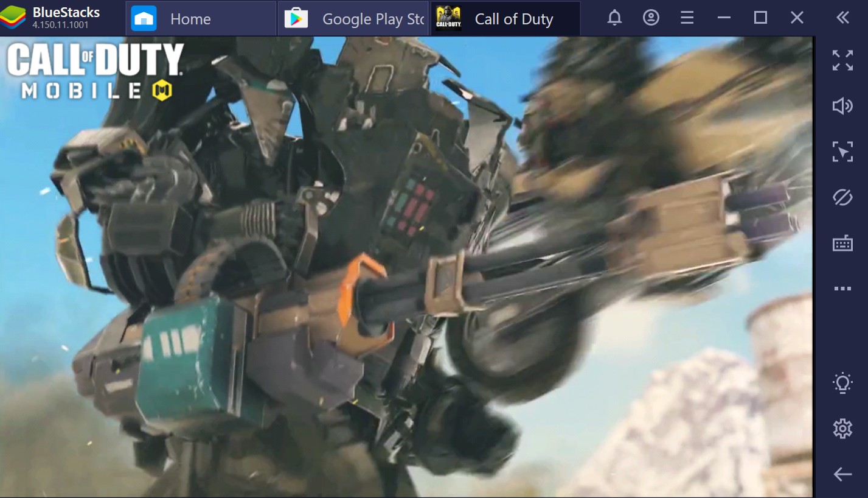Enter fullscreen mode from sidebar
Screen dimensions: 868x498
842,60
